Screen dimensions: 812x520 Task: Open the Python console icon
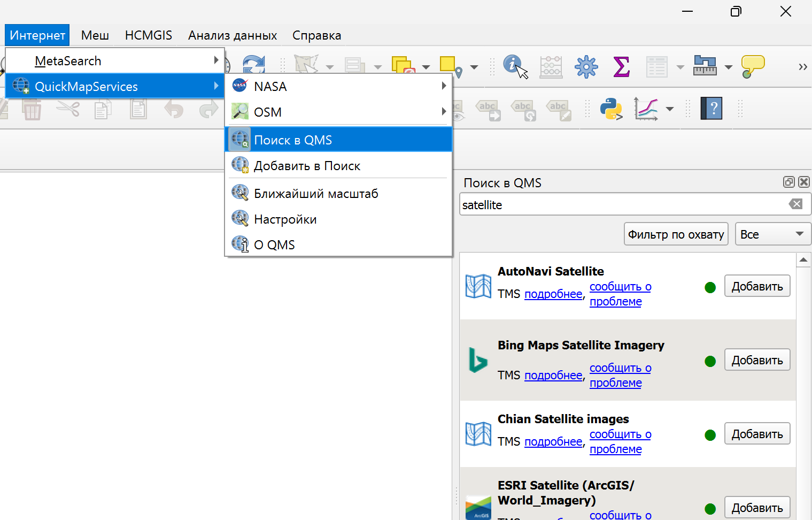tap(611, 109)
